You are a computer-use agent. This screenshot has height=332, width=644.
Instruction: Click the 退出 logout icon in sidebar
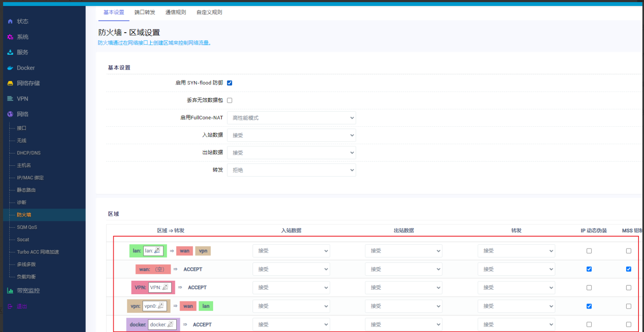[10, 306]
